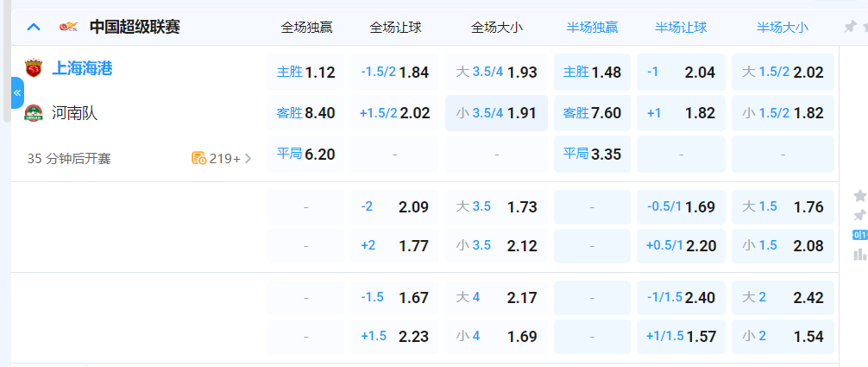Image resolution: width=868 pixels, height=367 pixels.
Task: Select 客胜 8.40 full-time odds
Action: 305,113
